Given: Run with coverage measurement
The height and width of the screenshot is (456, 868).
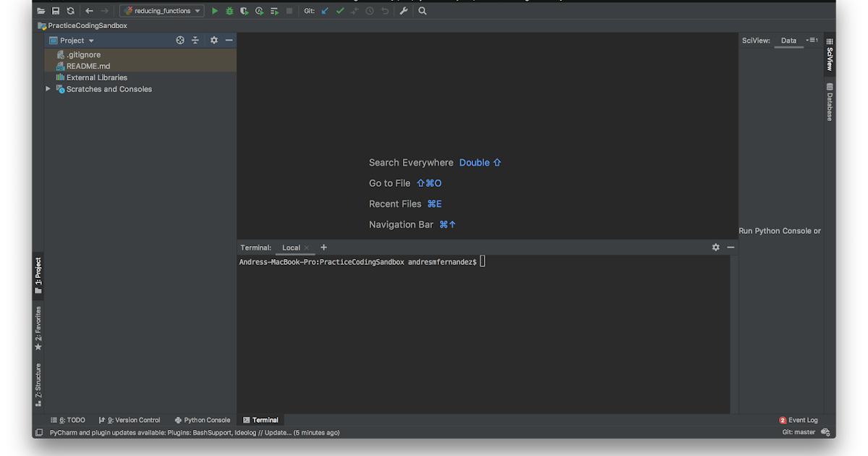Looking at the screenshot, I should 244,11.
